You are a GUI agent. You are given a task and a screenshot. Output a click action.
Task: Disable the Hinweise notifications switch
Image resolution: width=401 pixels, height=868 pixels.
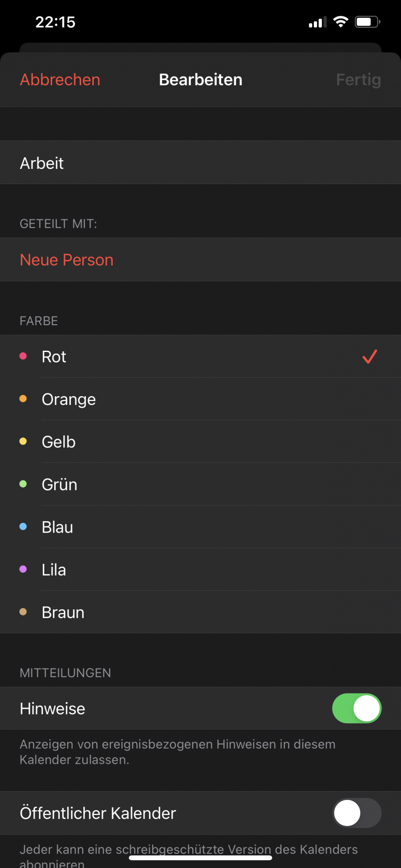pyautogui.click(x=356, y=708)
